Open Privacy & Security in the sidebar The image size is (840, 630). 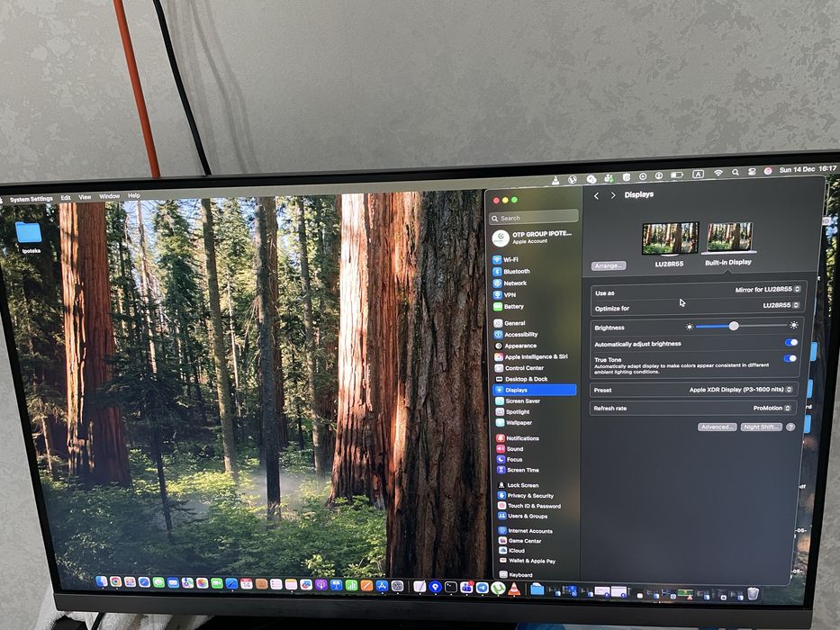point(526,496)
